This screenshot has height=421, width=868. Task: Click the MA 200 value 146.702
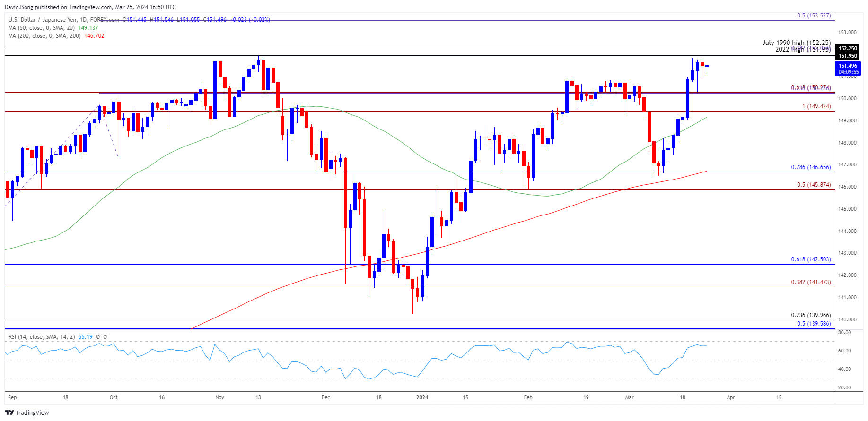(x=94, y=36)
